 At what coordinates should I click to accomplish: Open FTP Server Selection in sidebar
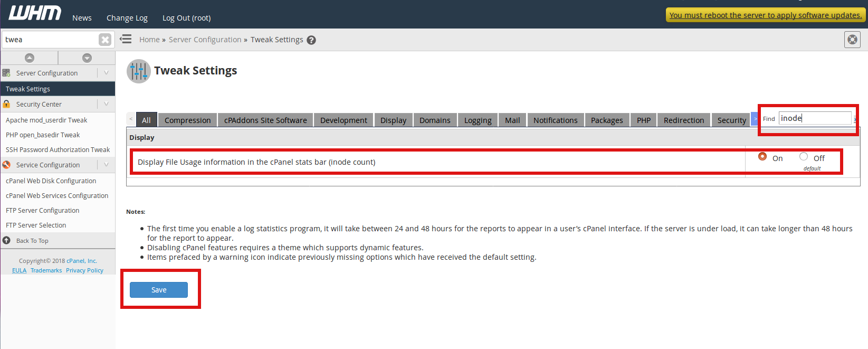(x=36, y=225)
